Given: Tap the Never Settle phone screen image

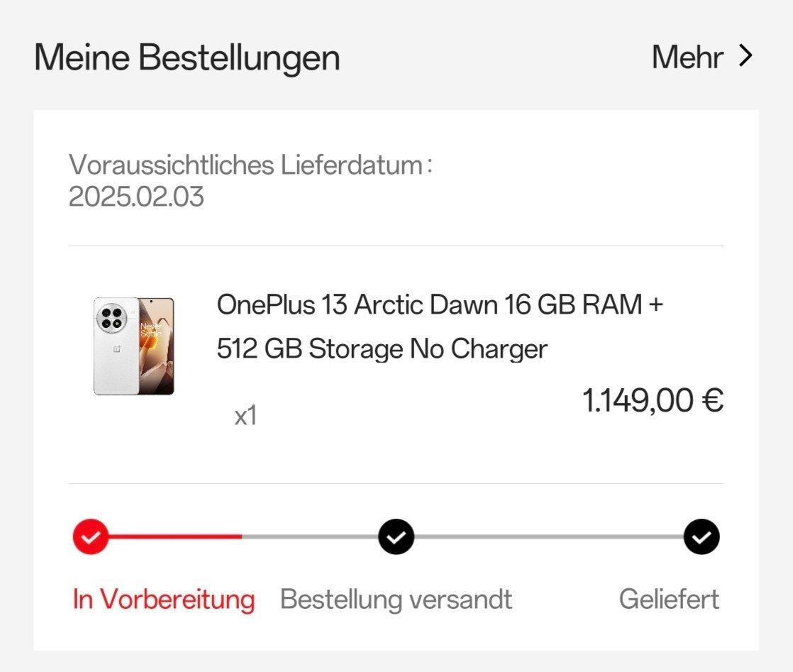Looking at the screenshot, I should click(156, 346).
